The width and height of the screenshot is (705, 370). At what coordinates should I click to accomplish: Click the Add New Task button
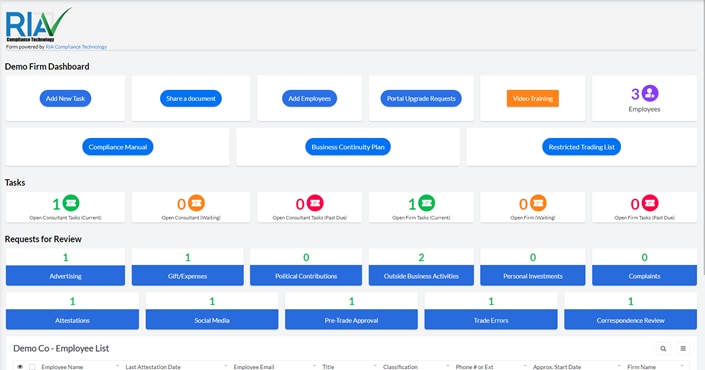pos(65,98)
